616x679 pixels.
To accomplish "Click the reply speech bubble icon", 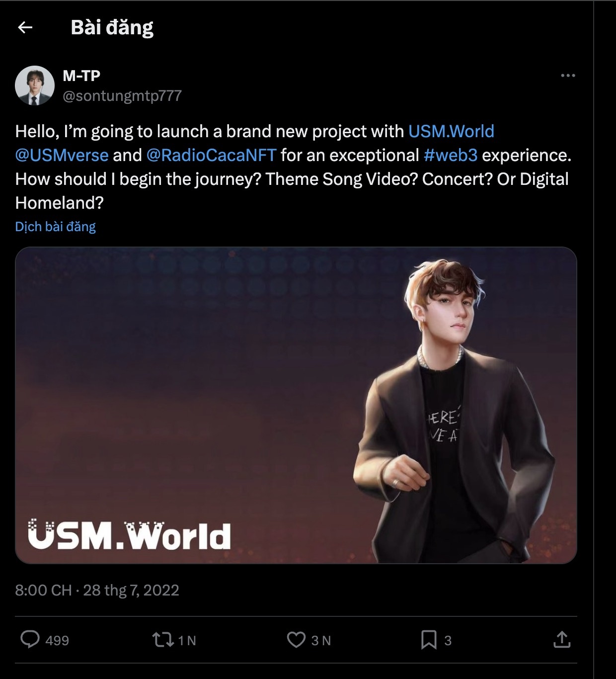I will coord(30,639).
